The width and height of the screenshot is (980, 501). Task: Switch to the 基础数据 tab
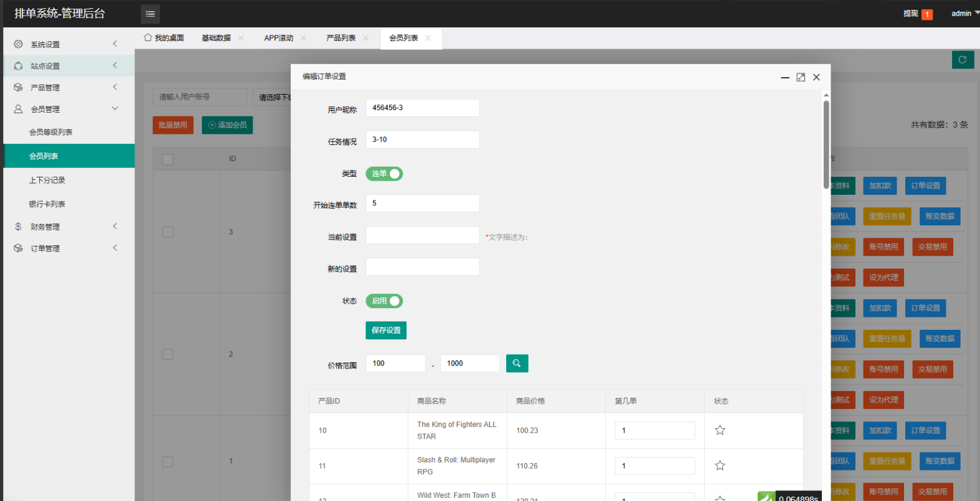(216, 38)
